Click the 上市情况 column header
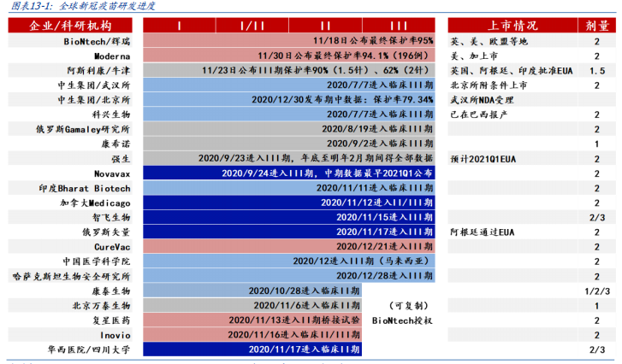This screenshot has width=622, height=364. coord(512,26)
